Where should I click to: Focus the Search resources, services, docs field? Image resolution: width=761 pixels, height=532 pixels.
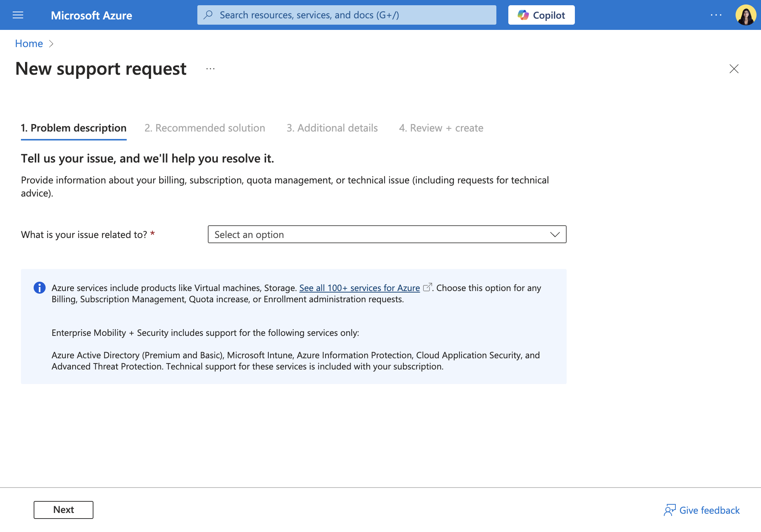347,15
